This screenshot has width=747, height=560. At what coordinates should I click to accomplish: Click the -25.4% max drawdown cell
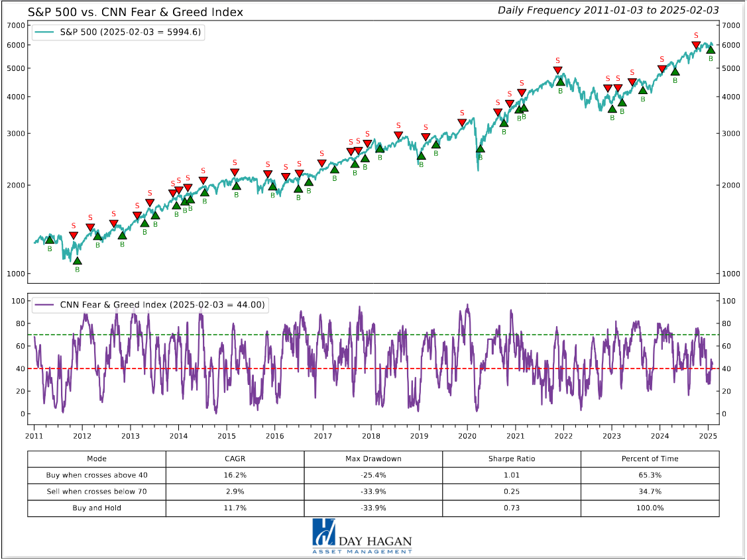click(x=374, y=475)
